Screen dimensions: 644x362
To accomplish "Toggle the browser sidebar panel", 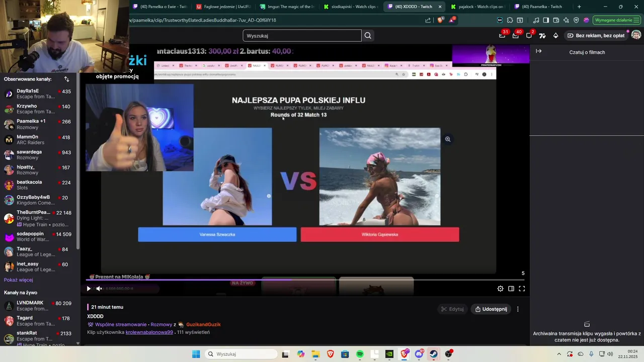I will click(546, 20).
